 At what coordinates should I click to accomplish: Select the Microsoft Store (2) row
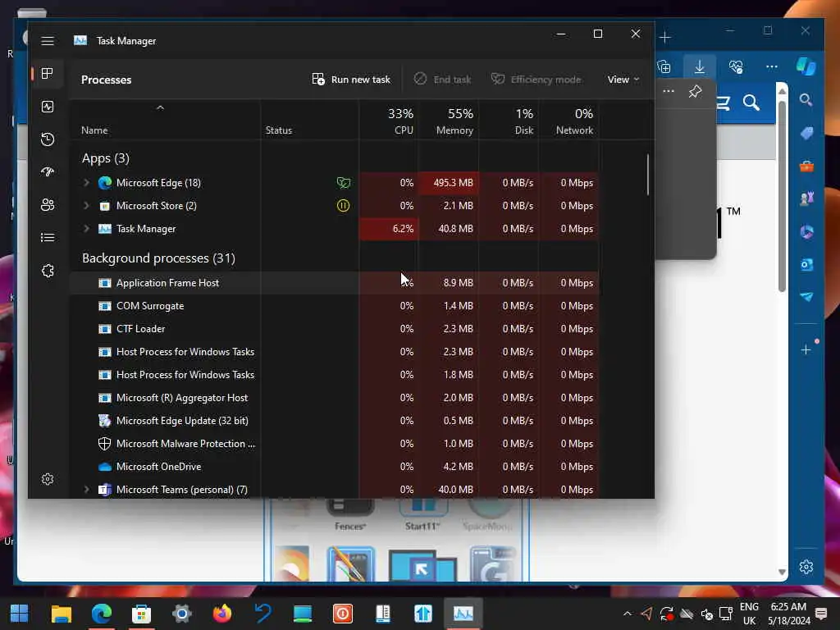click(335, 206)
